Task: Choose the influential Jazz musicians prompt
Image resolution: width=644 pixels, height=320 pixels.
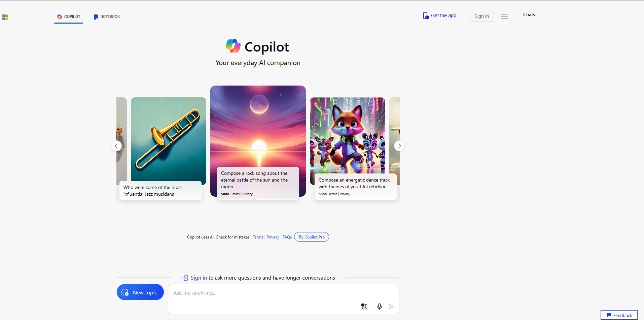Action: (x=160, y=191)
